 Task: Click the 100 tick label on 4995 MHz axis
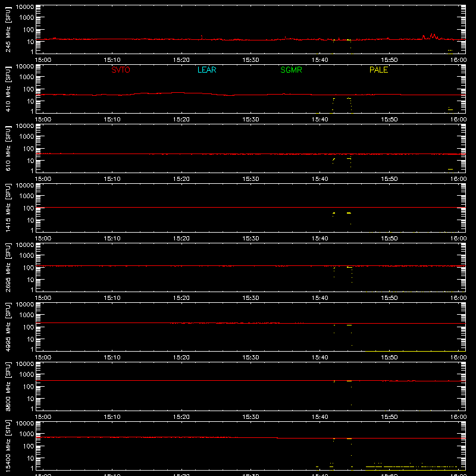(x=29, y=327)
